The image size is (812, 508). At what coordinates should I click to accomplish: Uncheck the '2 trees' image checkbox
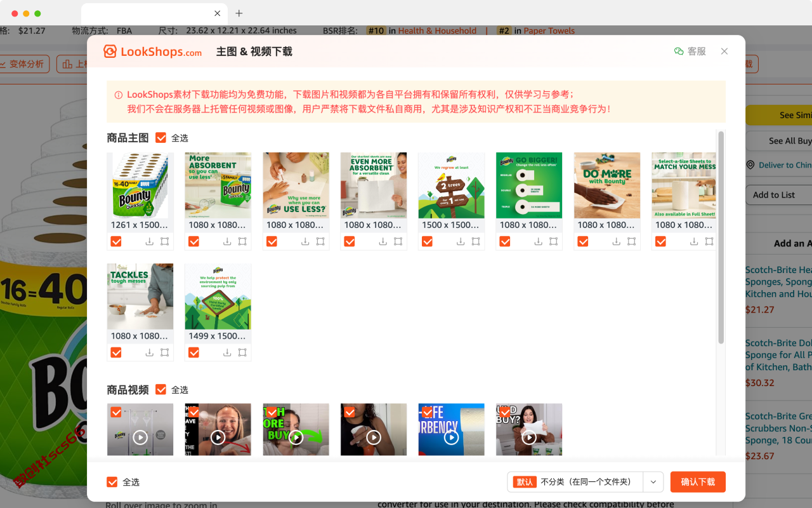click(427, 241)
